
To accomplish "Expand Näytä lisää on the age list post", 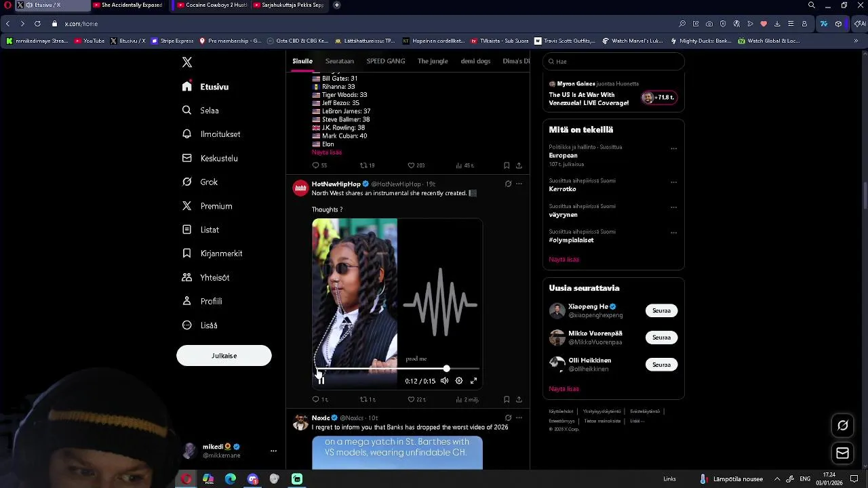I will pyautogui.click(x=327, y=152).
